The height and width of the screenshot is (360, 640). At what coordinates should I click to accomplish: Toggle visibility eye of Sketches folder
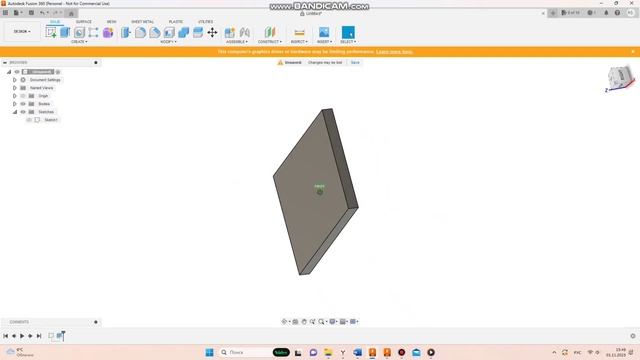23,112
